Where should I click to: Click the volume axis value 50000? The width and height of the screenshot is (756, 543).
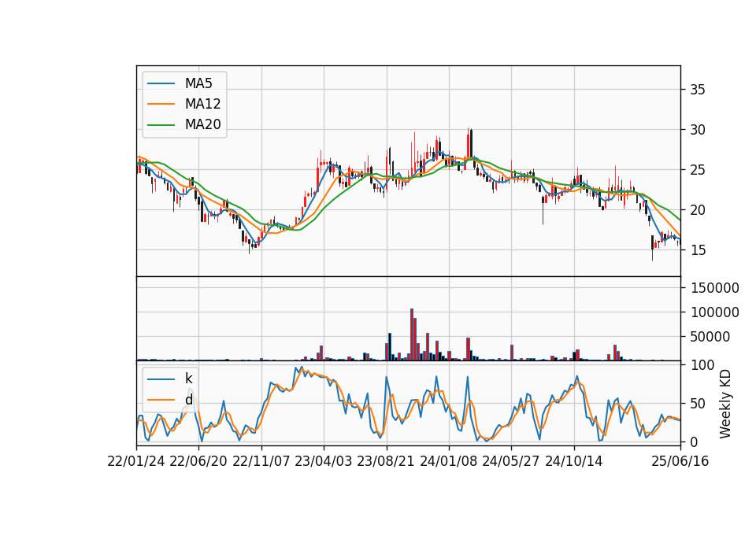pos(710,337)
